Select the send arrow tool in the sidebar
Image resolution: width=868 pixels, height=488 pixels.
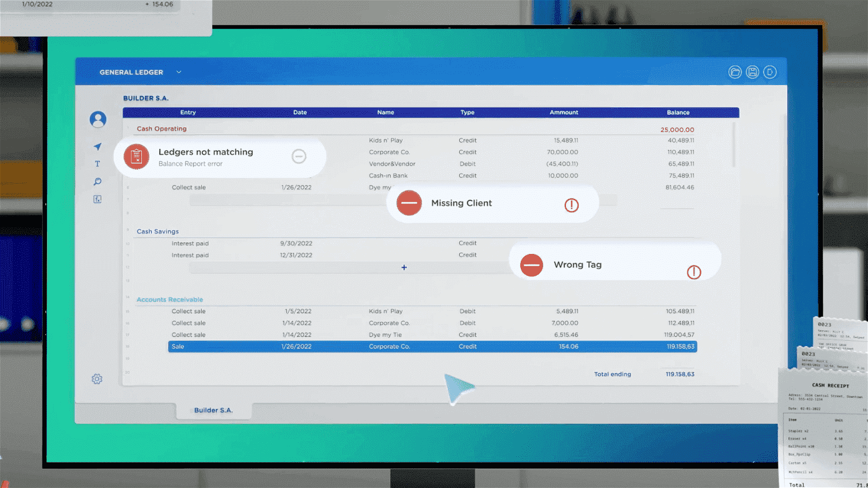[97, 146]
